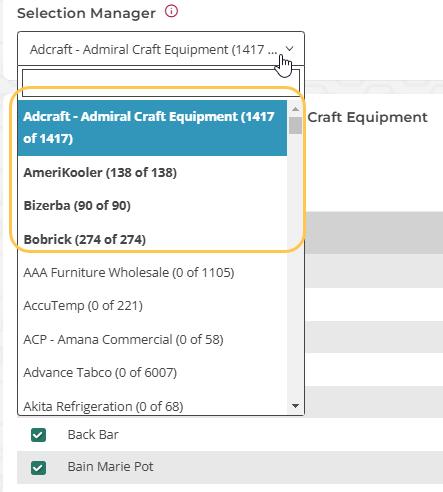Click the Back Bar category label
The image size is (443, 492).
point(93,435)
